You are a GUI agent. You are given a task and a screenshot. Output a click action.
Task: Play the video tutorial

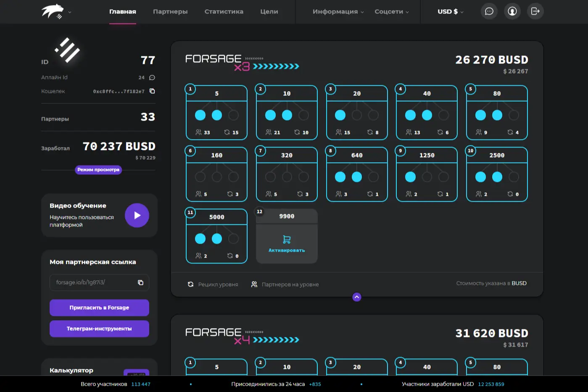(137, 215)
